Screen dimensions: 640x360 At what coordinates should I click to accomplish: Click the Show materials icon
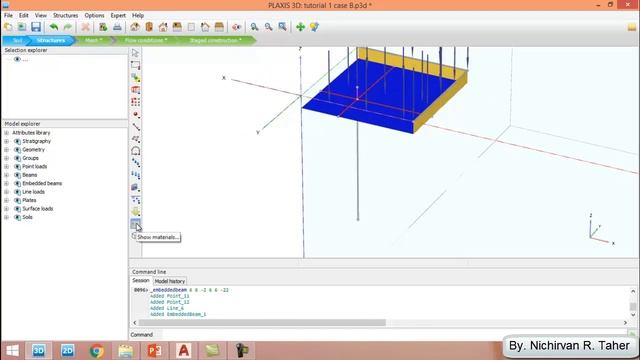coord(136,224)
